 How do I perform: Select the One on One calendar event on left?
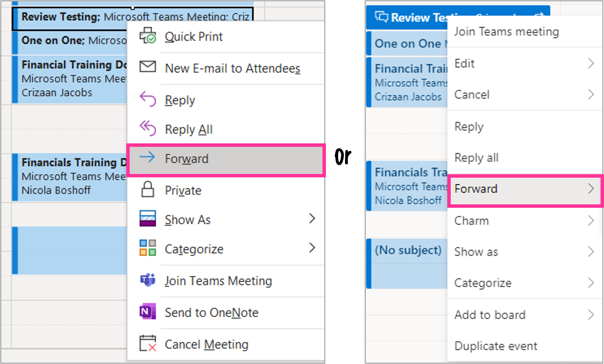coord(69,42)
